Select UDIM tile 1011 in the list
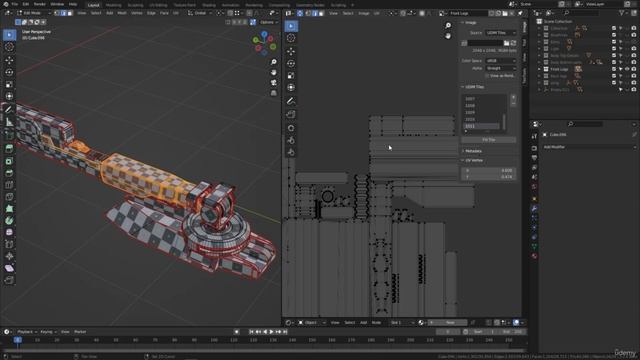Screen dimensions: 640x360 [x=482, y=126]
